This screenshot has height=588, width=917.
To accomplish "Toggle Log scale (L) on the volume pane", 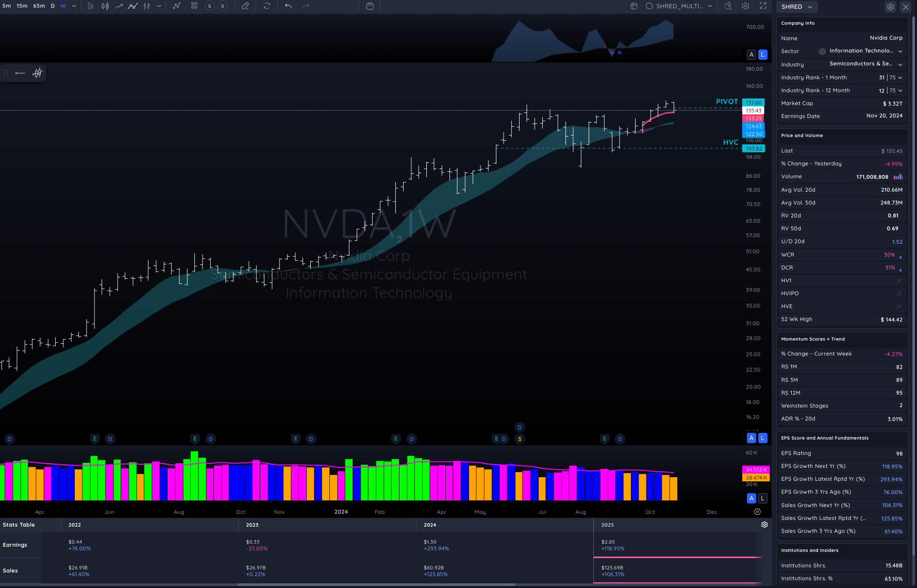I will pyautogui.click(x=763, y=498).
